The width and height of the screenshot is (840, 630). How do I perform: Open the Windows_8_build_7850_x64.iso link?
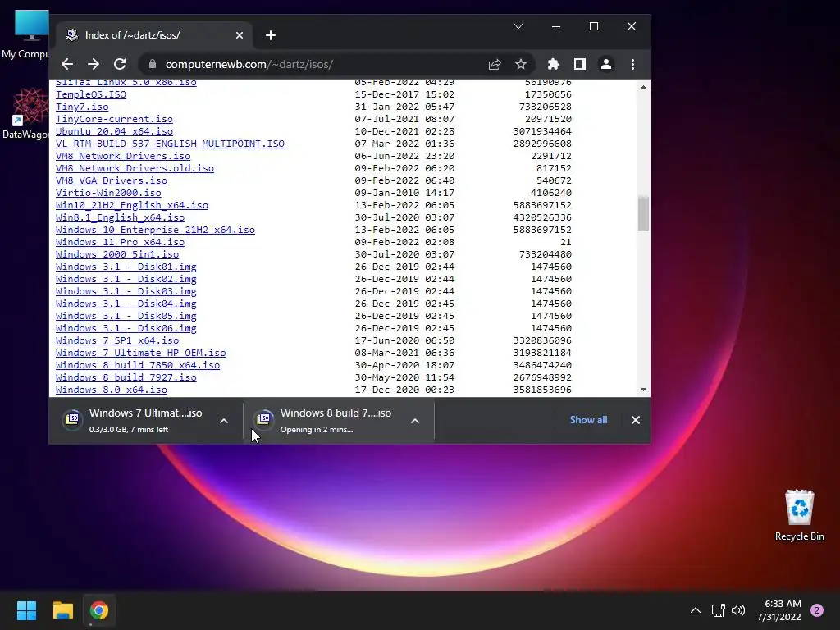pos(138,365)
